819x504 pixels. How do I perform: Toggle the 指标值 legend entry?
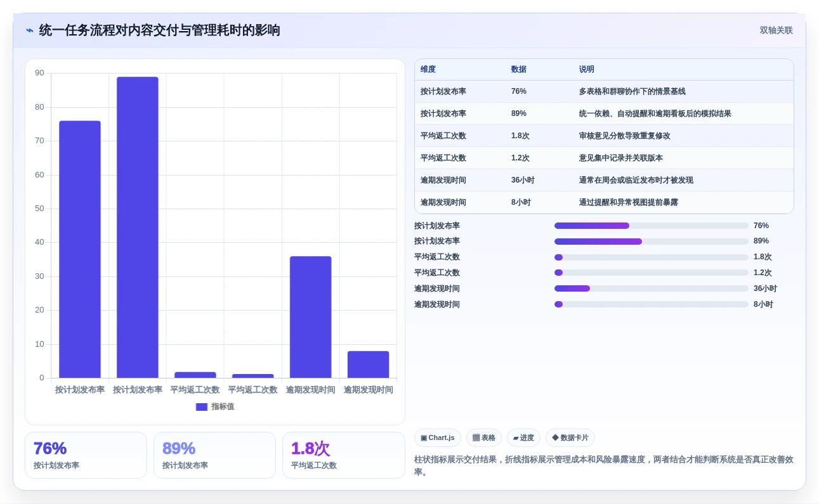point(215,407)
